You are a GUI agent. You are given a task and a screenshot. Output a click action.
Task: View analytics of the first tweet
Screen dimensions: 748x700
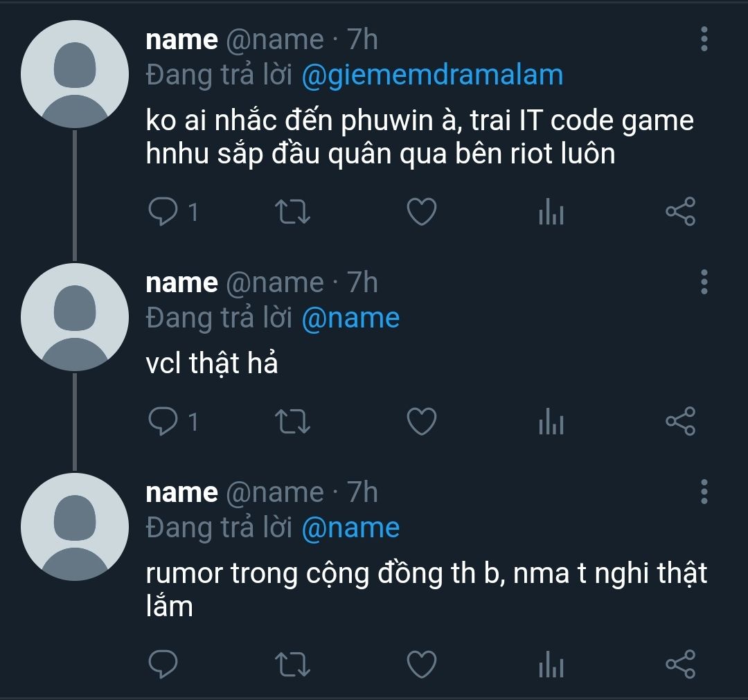551,211
